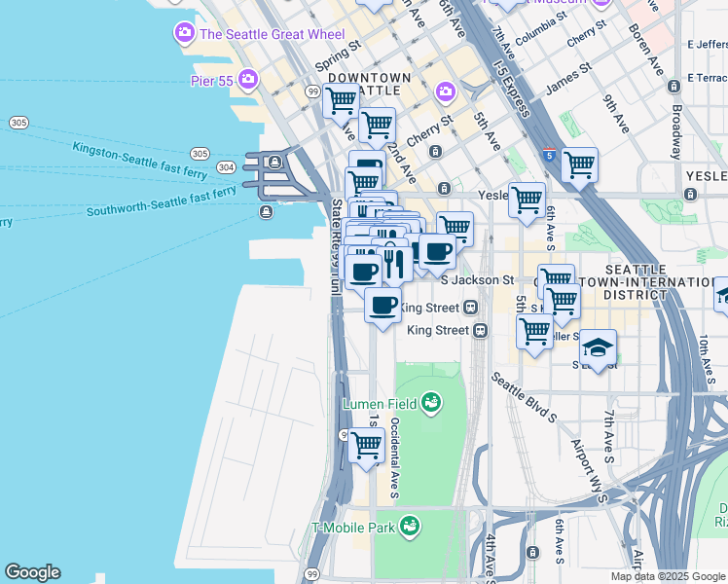Select the 'I-5 Express' highway label
Viewport: 728px width, 584px height.
pyautogui.click(x=512, y=89)
